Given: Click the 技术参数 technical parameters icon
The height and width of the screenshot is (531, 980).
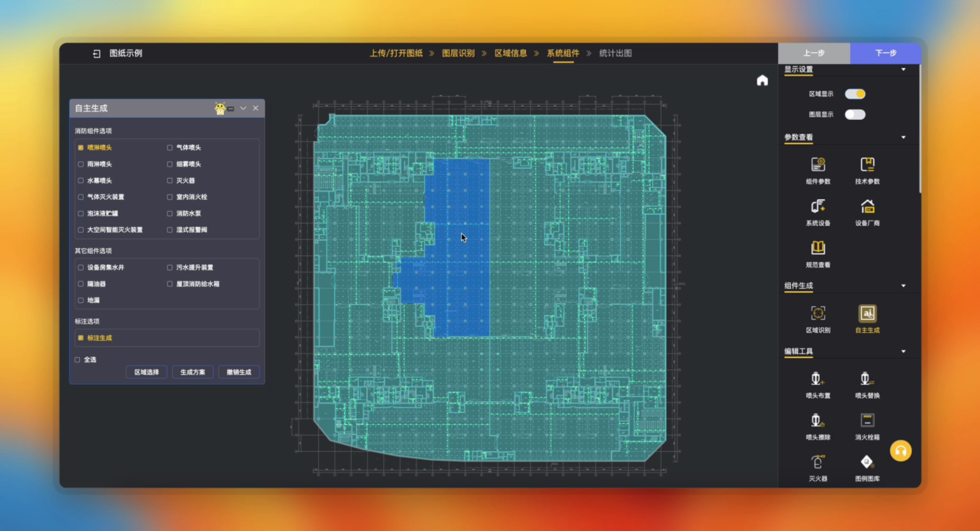Looking at the screenshot, I should coord(867,165).
